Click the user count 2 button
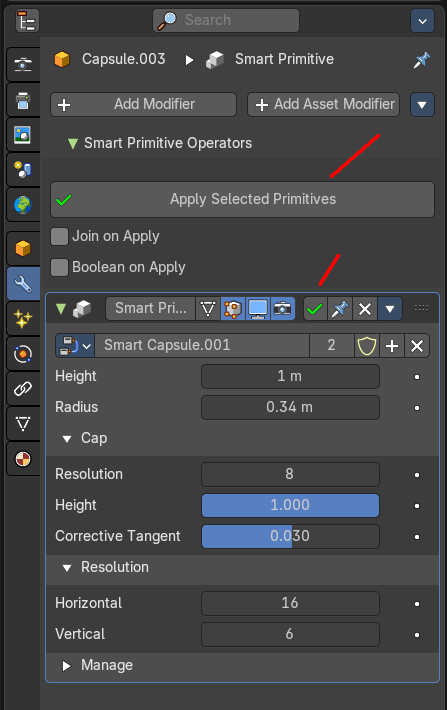Screen dimensions: 447x710 pyautogui.click(x=332, y=346)
